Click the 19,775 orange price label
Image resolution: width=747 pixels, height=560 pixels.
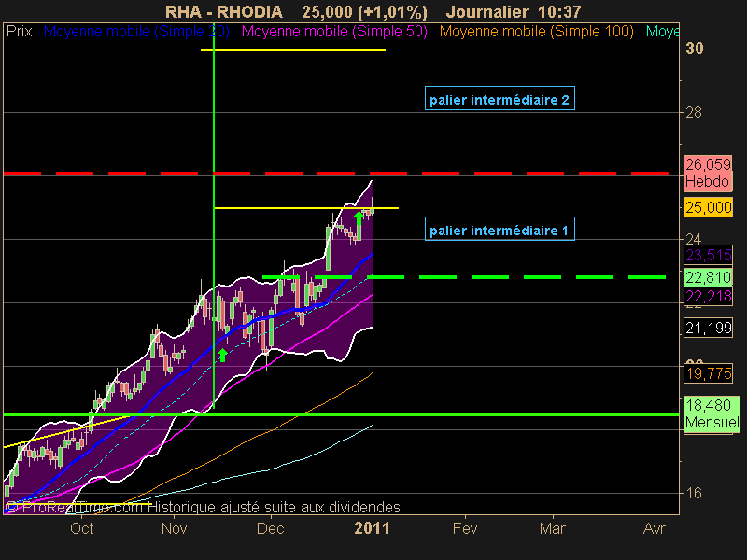[708, 373]
